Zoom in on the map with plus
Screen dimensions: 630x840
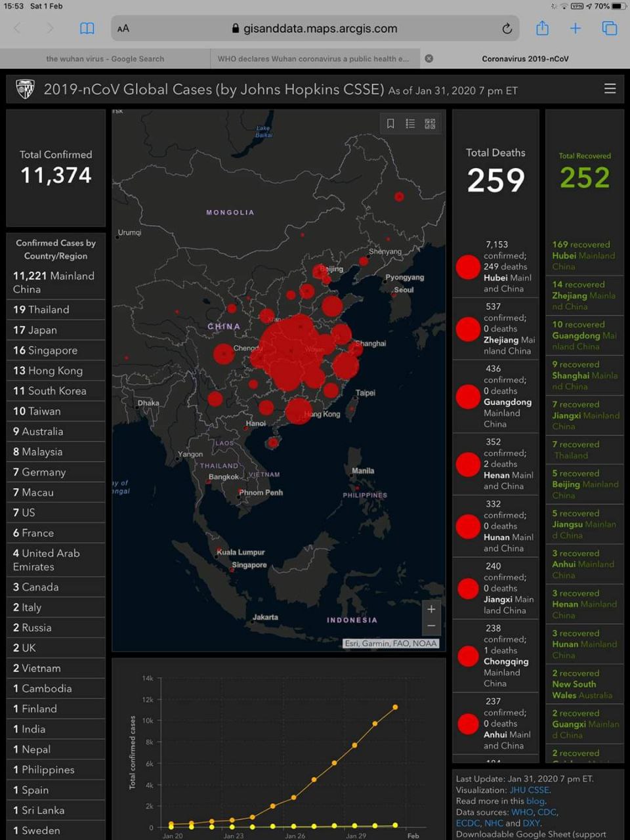[431, 609]
